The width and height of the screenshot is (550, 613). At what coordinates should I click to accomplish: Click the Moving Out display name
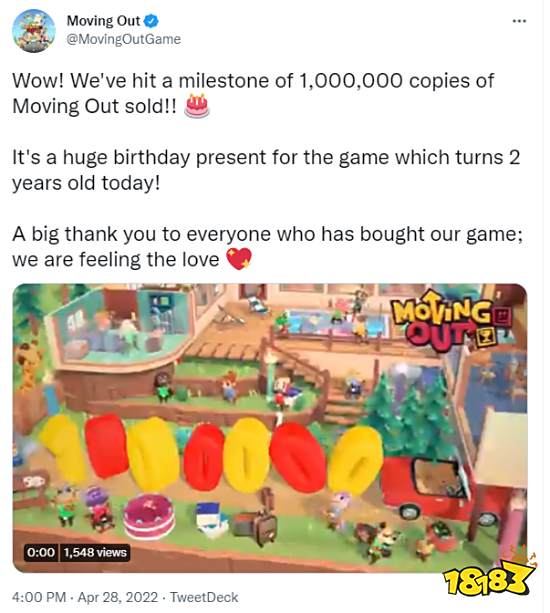[103, 21]
